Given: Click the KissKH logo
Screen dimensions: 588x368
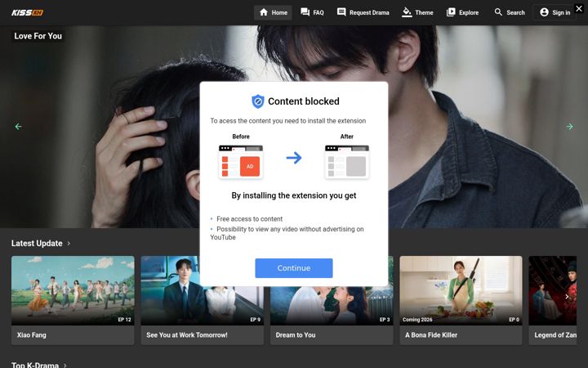Looking at the screenshot, I should pos(28,13).
